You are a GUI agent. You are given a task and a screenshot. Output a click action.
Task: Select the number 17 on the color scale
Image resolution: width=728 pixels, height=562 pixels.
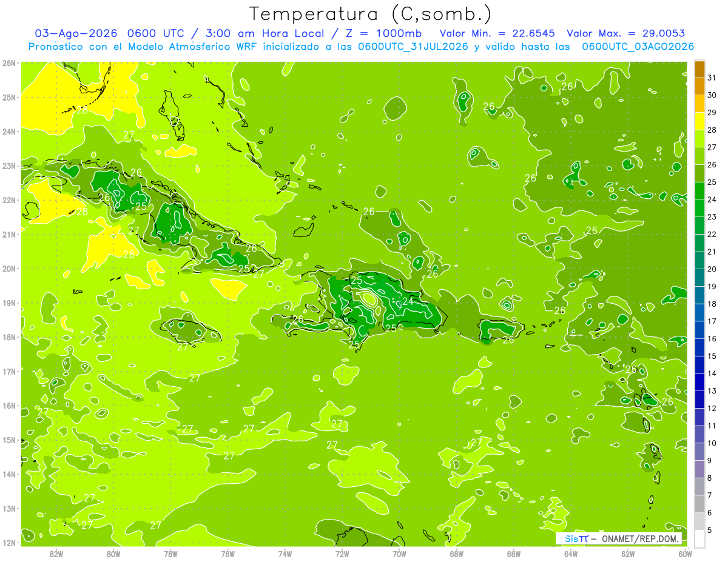point(712,321)
